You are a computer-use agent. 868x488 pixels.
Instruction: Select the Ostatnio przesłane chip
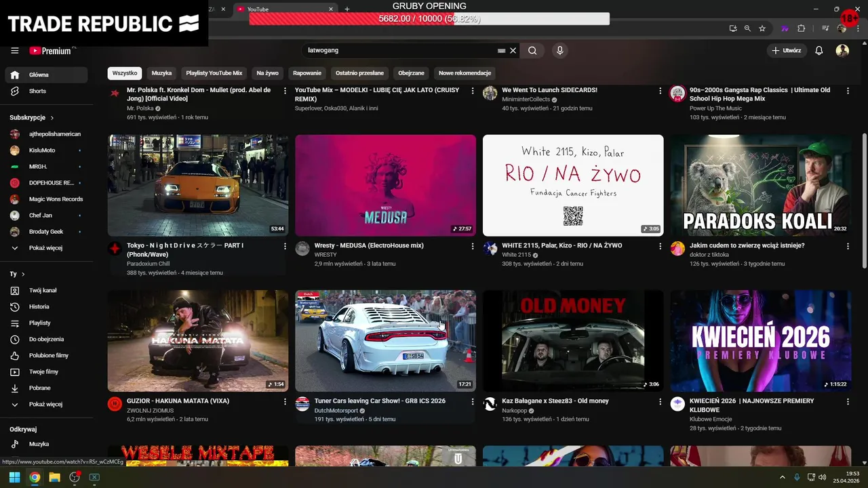359,73
